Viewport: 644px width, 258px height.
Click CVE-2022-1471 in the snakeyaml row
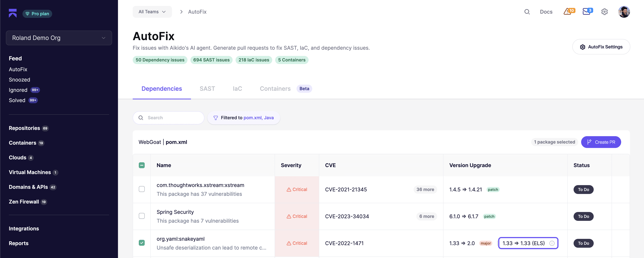pyautogui.click(x=344, y=243)
